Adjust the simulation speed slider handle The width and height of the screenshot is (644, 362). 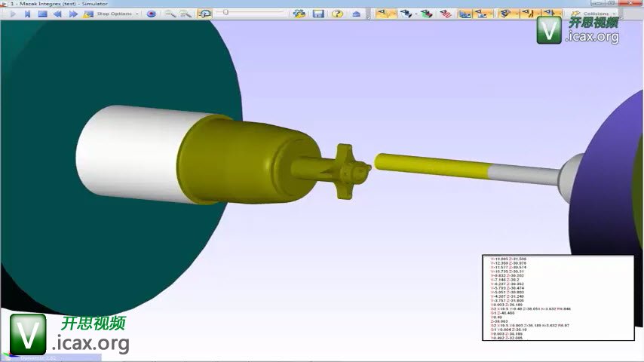coord(225,13)
